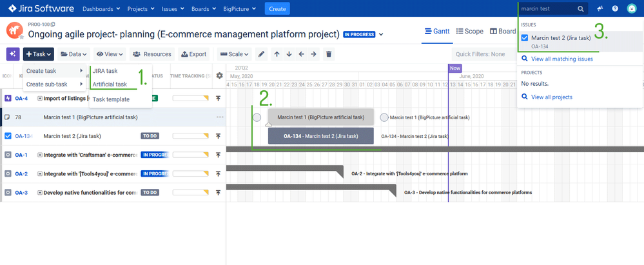Image resolution: width=644 pixels, height=265 pixels.
Task: Click the Now timeline marker
Action: (x=455, y=68)
